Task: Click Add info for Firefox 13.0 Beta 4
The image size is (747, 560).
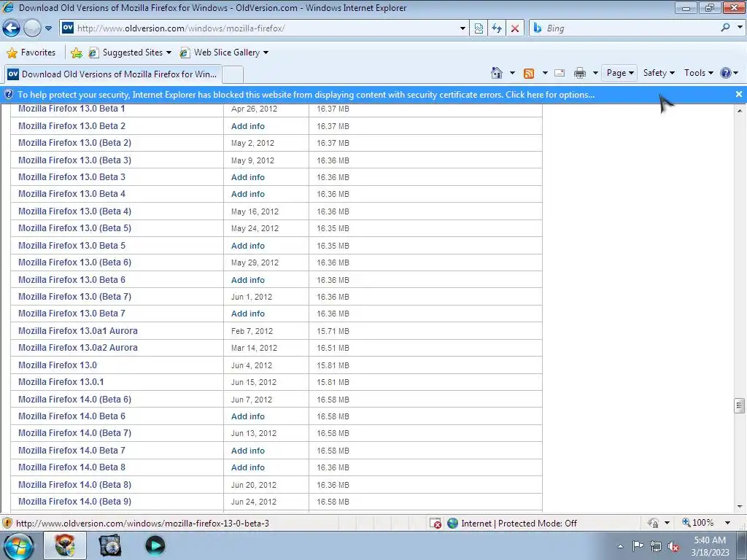Action: [x=248, y=194]
